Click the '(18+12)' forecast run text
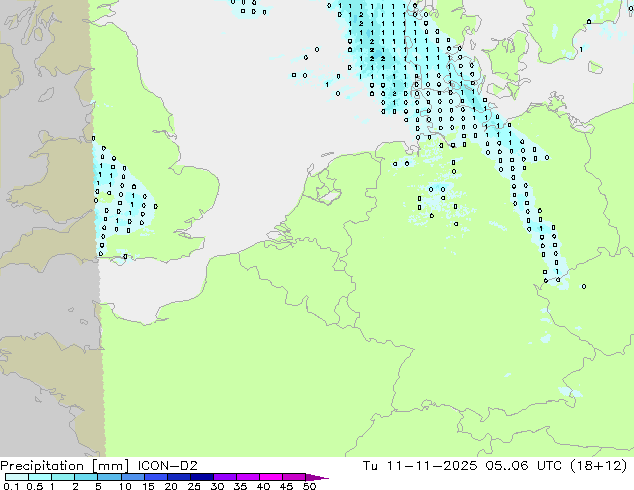 pos(599,466)
